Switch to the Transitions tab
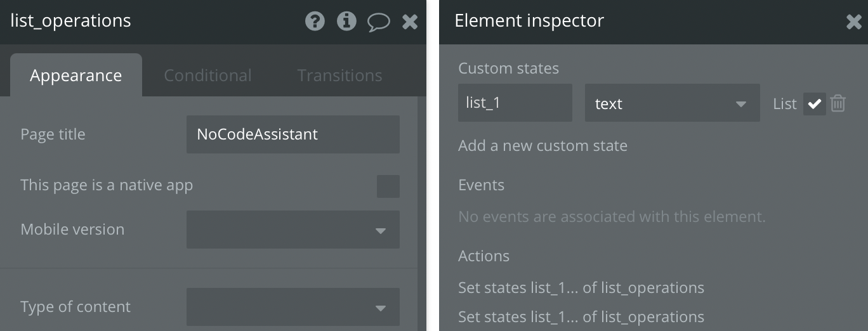Image resolution: width=868 pixels, height=331 pixels. (x=339, y=75)
